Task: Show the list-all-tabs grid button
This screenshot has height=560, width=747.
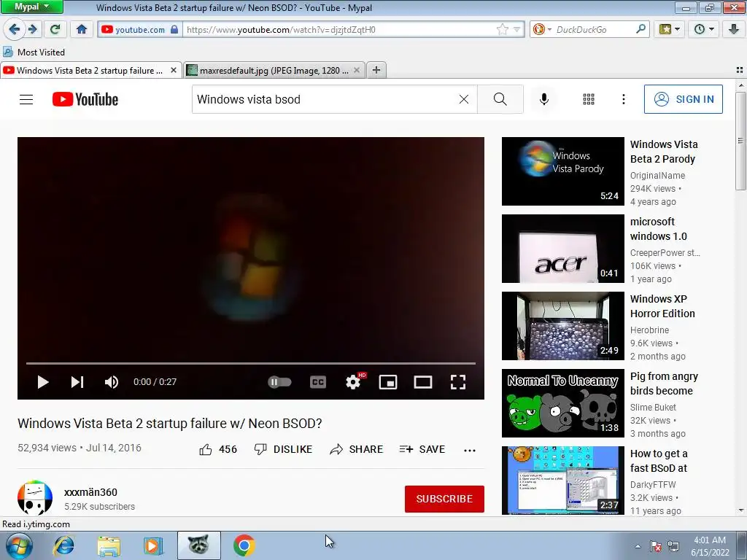Action: 740,70
